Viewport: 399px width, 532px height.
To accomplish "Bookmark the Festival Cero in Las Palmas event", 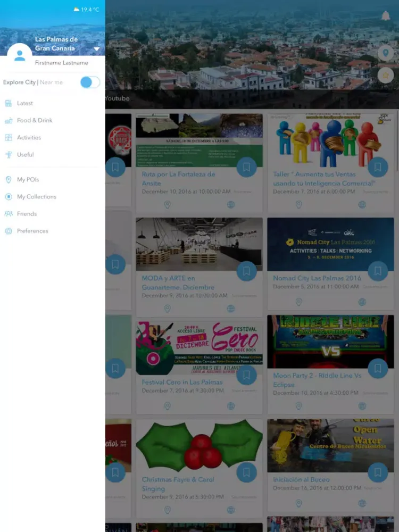I will (247, 375).
